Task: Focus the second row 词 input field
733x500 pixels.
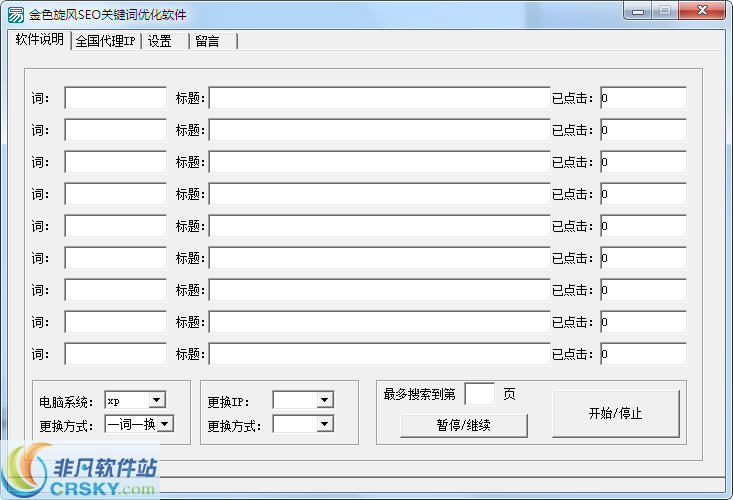Action: click(115, 130)
